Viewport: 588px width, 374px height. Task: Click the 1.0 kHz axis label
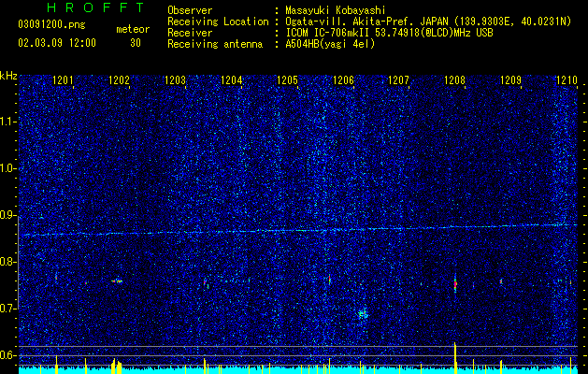tap(8, 169)
